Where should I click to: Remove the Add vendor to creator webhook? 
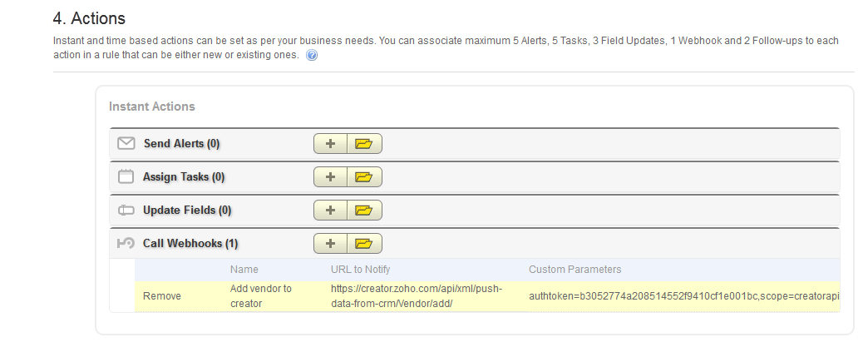pos(160,295)
